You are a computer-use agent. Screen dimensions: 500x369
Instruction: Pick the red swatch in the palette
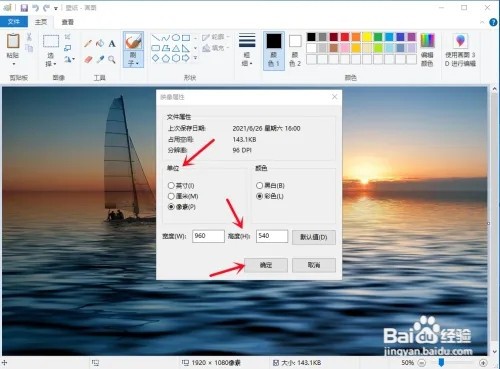click(345, 37)
